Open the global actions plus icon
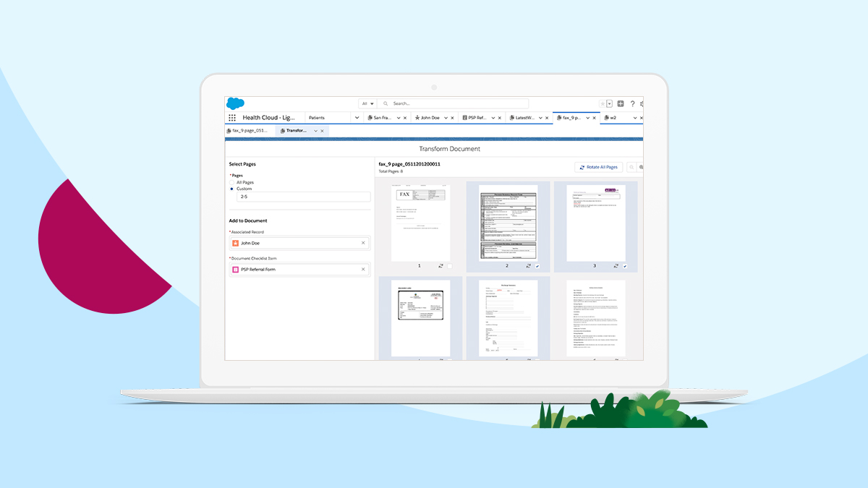 621,104
